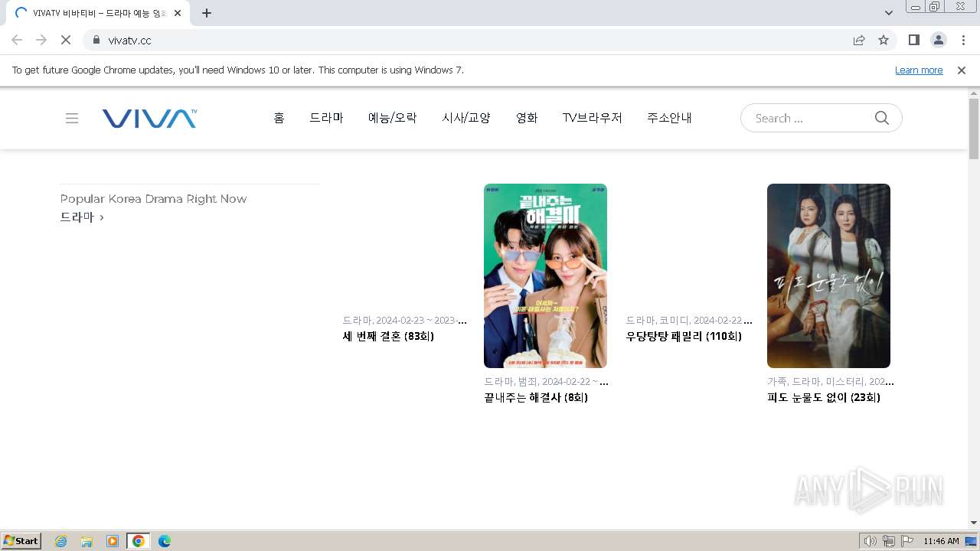Screen dimensions: 980x551
Task: Open Internet Explorer from taskbar
Action: [x=61, y=541]
